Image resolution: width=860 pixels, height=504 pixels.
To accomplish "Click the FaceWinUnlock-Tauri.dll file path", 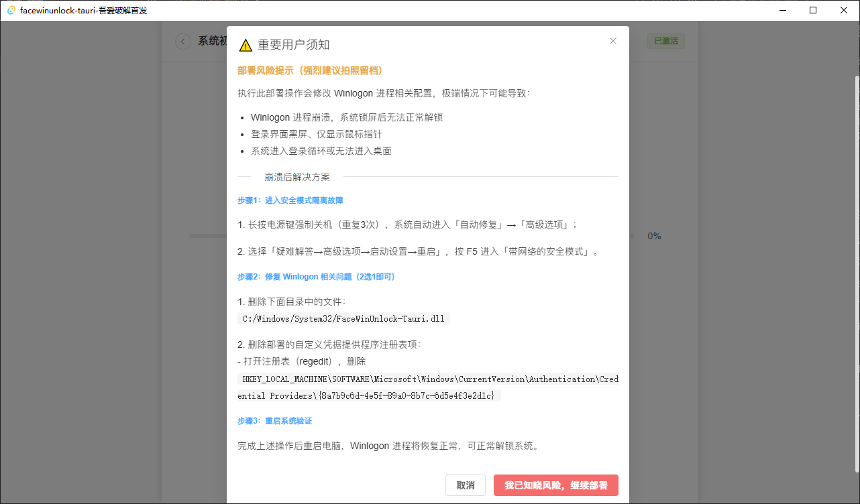I will tap(343, 318).
